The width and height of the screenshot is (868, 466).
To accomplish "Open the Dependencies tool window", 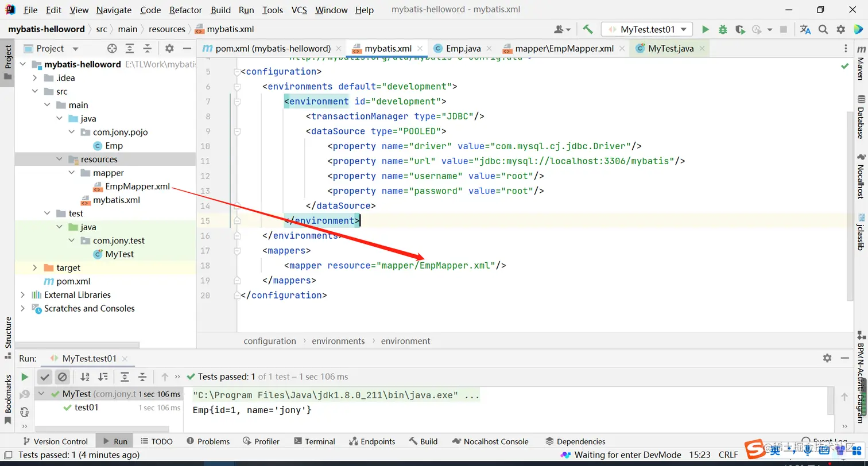I will (575, 441).
